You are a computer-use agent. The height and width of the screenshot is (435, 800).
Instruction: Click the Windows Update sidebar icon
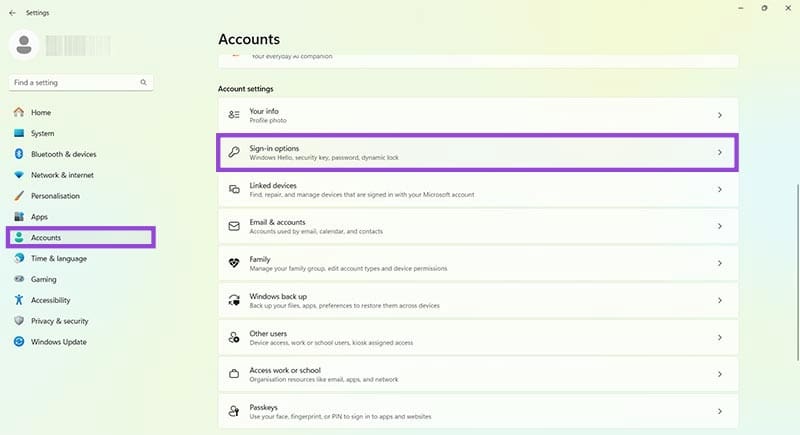pos(19,342)
